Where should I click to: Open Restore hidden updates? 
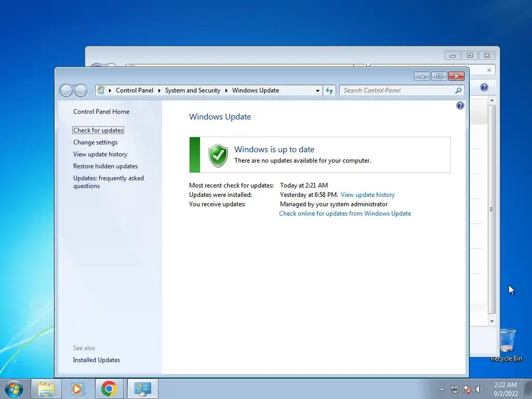point(105,166)
